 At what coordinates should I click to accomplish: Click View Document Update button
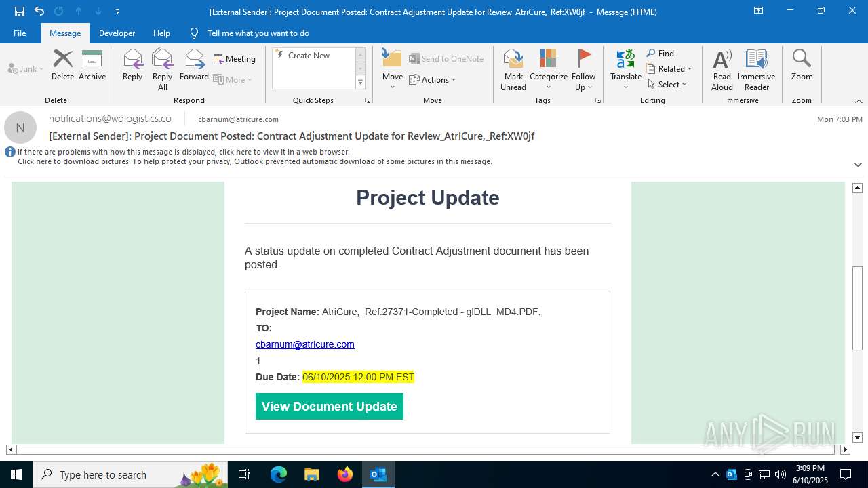pos(330,407)
